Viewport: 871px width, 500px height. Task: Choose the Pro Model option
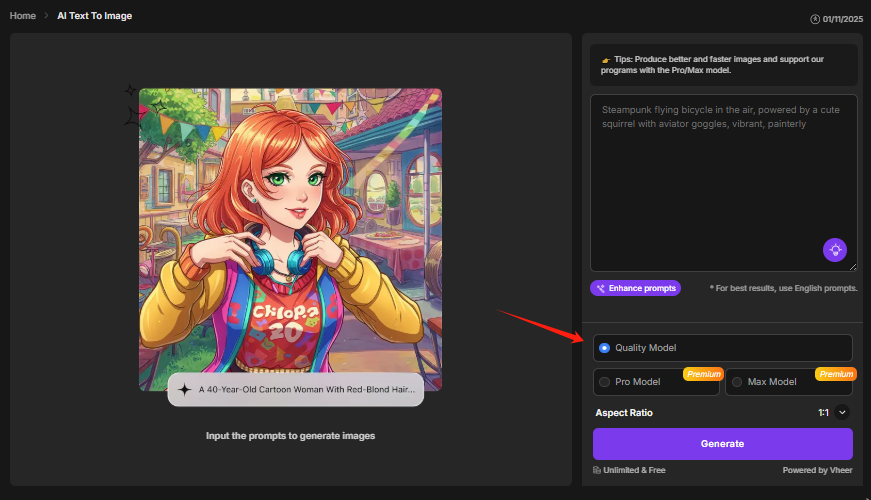(x=604, y=382)
